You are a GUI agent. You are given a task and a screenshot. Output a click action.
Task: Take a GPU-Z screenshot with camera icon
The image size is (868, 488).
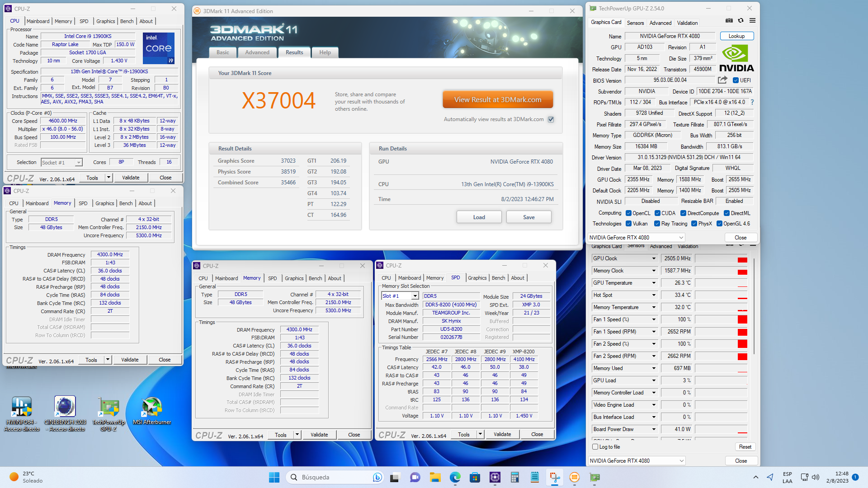729,20
